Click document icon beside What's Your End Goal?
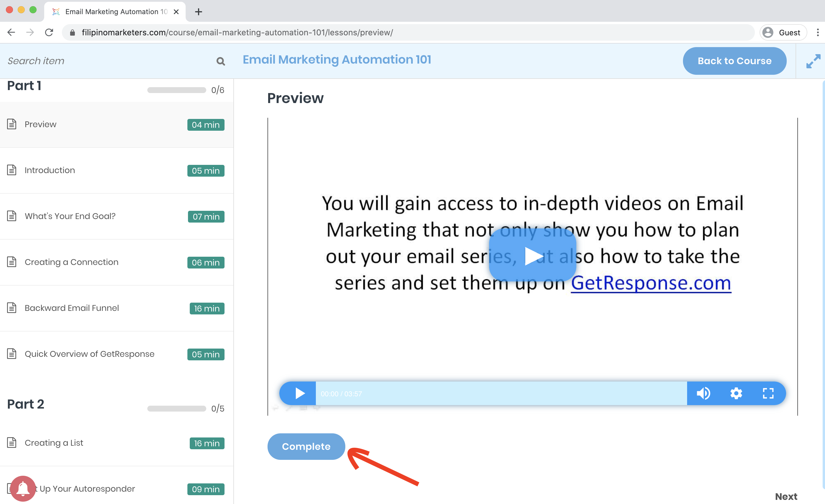Viewport: 825px width, 504px height. pos(12,216)
